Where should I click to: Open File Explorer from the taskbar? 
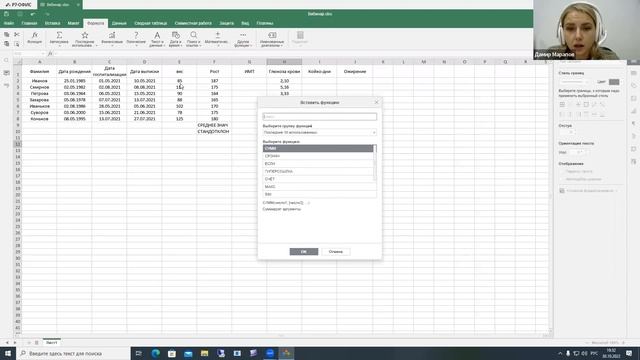click(x=204, y=353)
